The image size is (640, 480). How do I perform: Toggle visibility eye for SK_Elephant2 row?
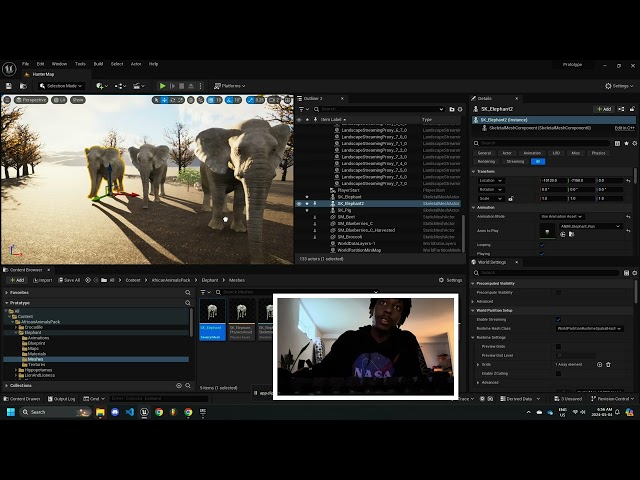[x=299, y=204]
